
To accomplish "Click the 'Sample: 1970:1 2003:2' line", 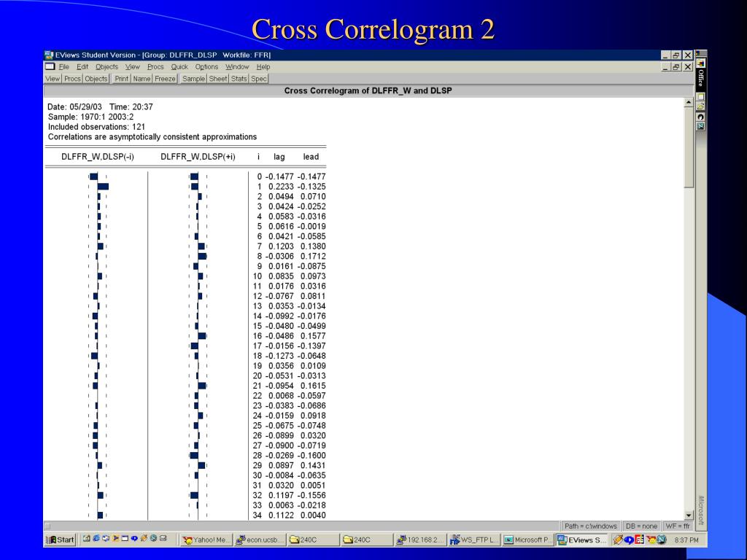I will [x=90, y=117].
